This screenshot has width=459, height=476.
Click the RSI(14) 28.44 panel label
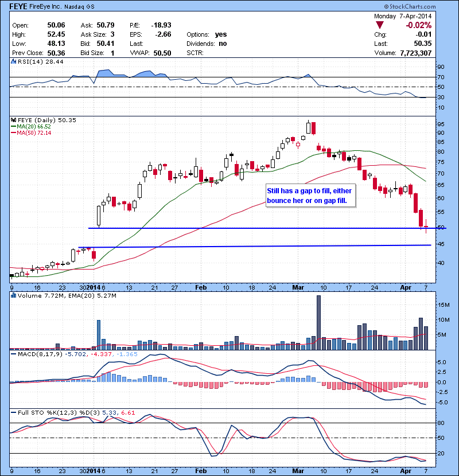tap(40, 61)
